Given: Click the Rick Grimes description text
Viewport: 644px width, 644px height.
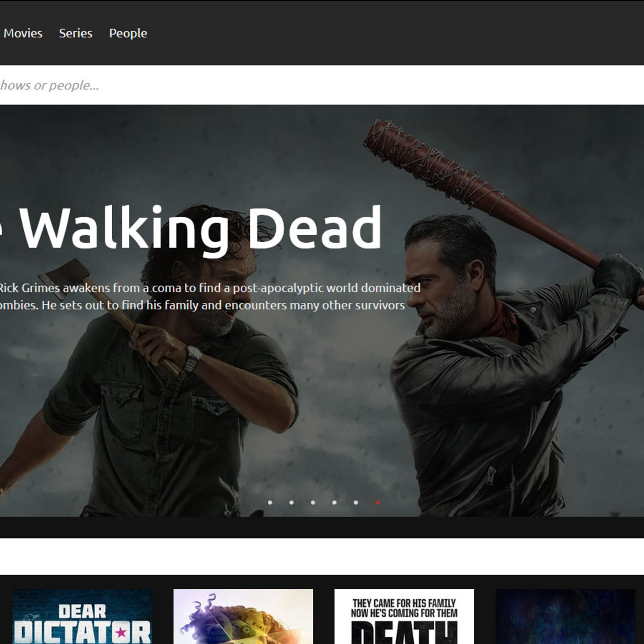Looking at the screenshot, I should [x=210, y=297].
